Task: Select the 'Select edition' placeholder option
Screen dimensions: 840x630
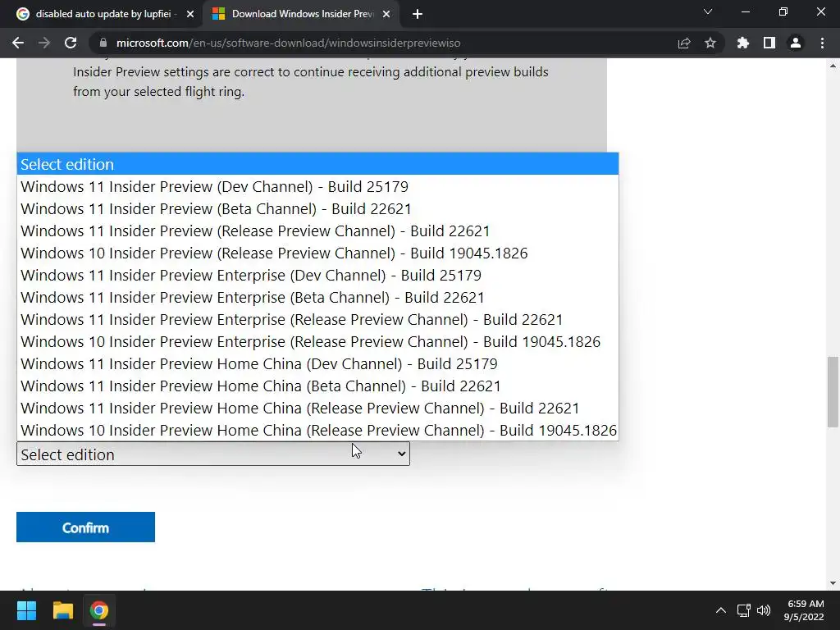Action: [317, 164]
